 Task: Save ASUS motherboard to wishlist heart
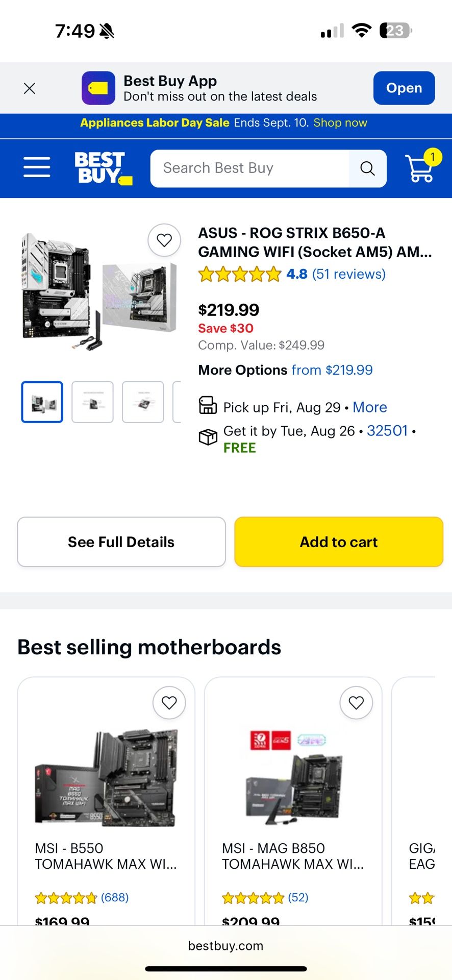point(164,240)
